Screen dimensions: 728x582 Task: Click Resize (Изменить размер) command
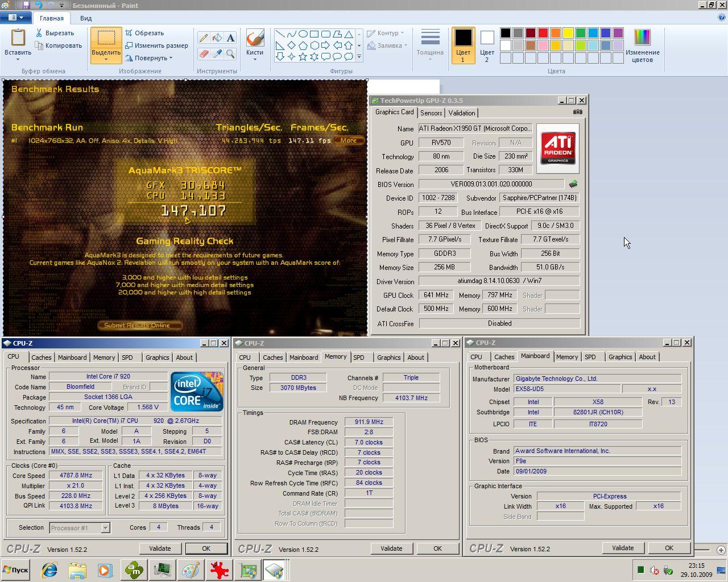[156, 45]
